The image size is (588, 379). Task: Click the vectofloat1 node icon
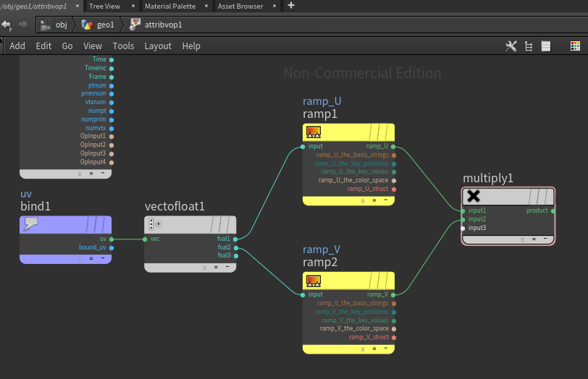(154, 224)
